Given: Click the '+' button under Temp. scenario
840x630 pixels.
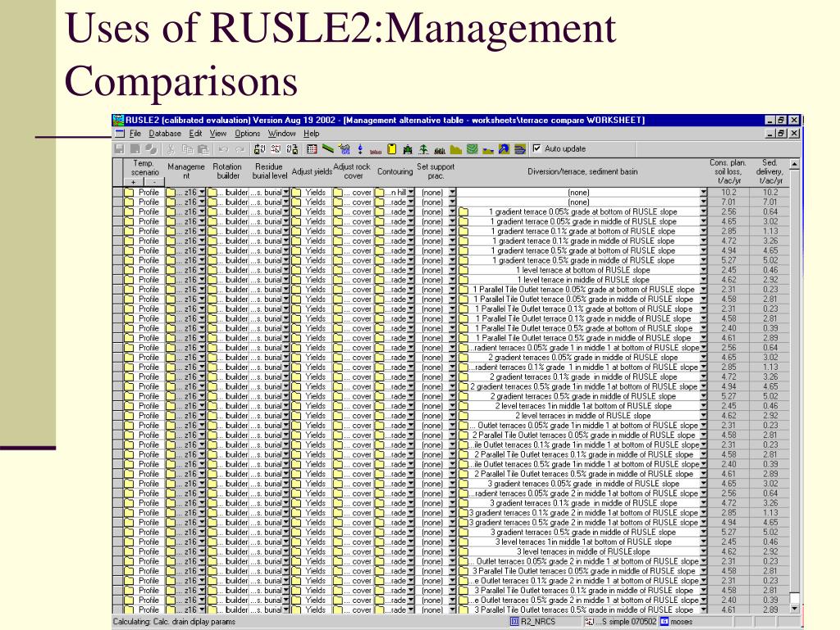Looking at the screenshot, I should click(134, 182).
